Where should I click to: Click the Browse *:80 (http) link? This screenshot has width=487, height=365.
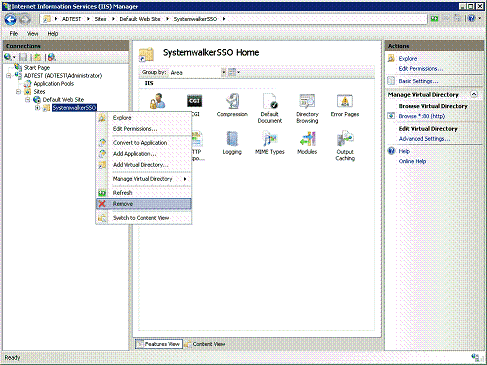pyautogui.click(x=422, y=116)
